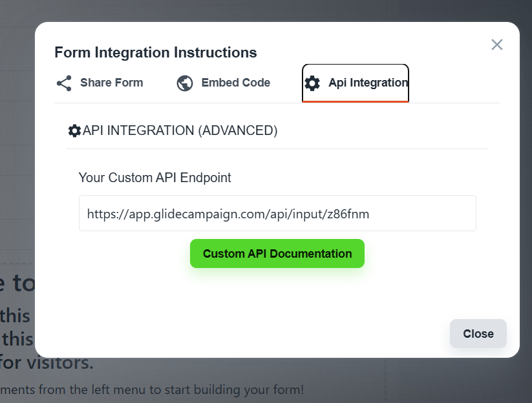Screen dimensions: 532x403
Task: Close the dialog with the X icon
Action: click(496, 45)
